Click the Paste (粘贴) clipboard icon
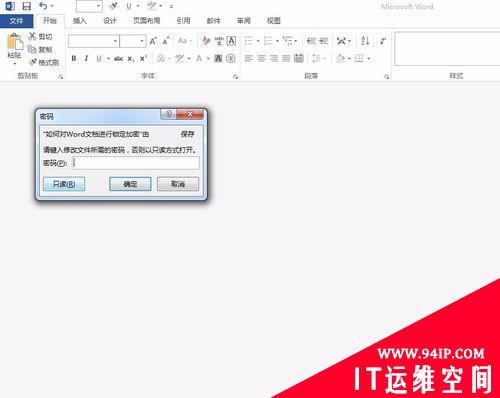The height and width of the screenshot is (398, 500). coord(14,42)
